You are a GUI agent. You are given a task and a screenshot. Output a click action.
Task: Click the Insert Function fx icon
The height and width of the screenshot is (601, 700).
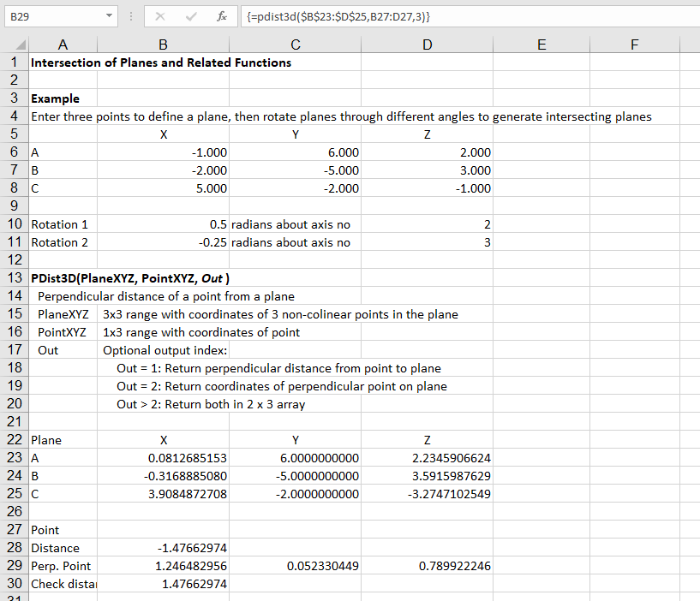[x=221, y=16]
